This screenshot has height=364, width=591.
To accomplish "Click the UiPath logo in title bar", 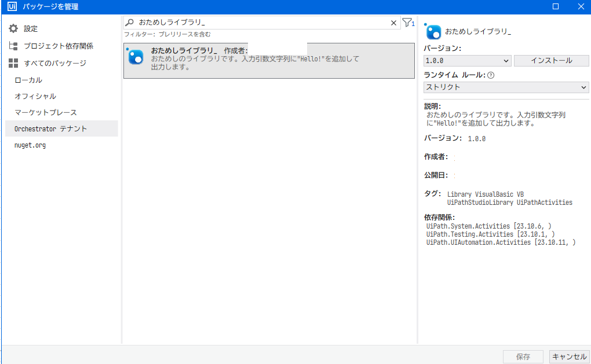I will 12,6.
